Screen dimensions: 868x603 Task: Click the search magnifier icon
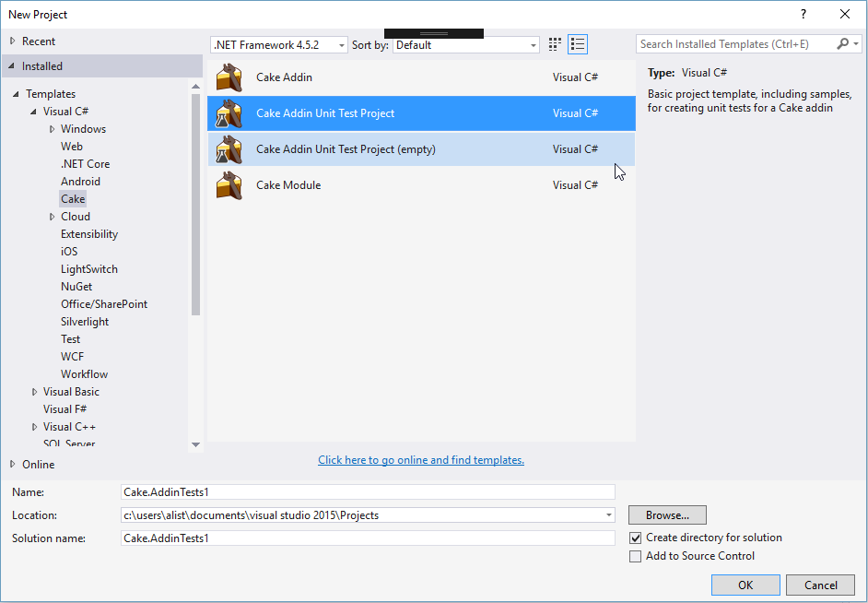point(842,43)
